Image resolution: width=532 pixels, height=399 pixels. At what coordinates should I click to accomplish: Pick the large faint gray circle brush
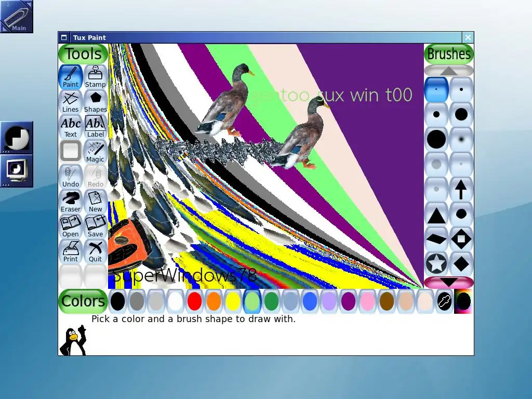click(x=436, y=164)
